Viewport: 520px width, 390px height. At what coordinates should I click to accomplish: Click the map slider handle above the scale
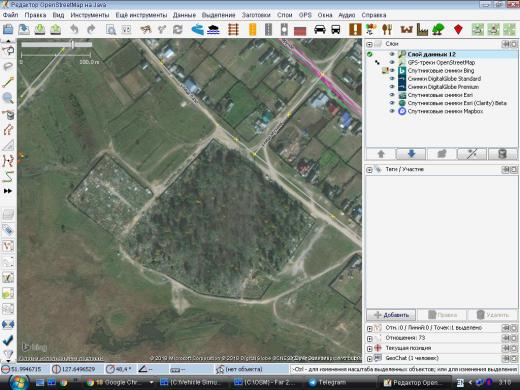73,44
